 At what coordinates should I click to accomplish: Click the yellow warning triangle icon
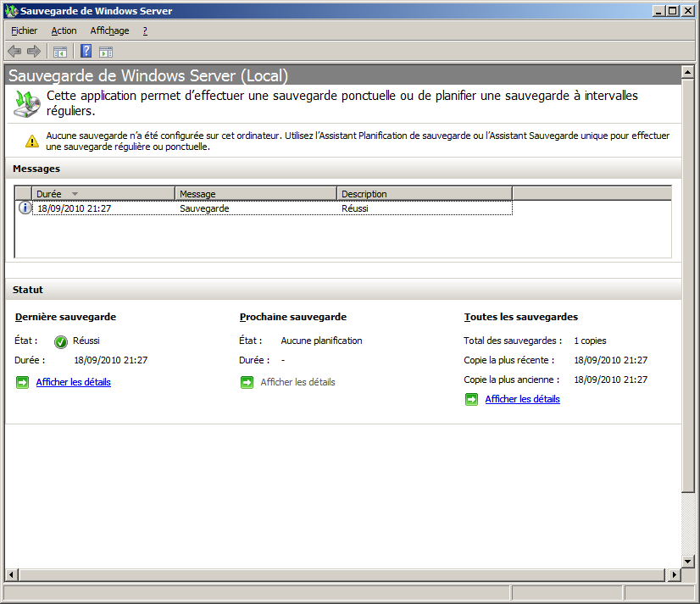point(31,141)
